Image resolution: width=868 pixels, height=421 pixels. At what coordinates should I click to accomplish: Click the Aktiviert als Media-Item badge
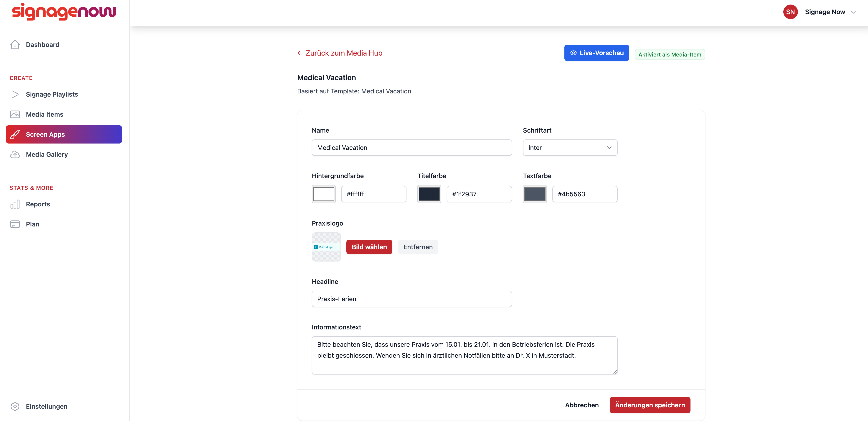pyautogui.click(x=670, y=54)
